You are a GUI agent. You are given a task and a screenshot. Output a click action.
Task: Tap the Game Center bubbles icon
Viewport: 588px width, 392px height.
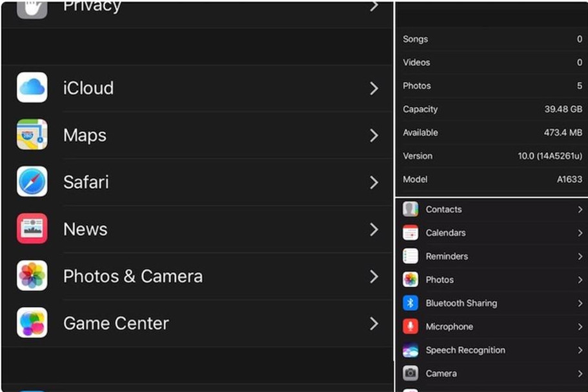tap(32, 322)
